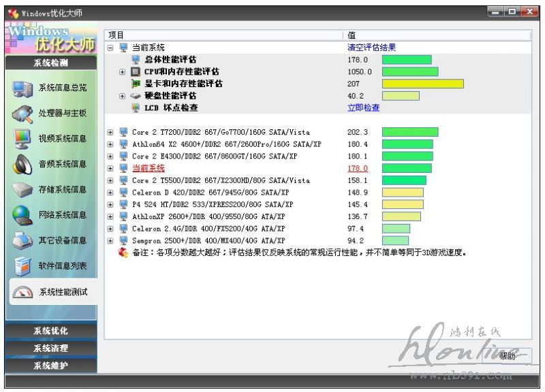Click the 202.3 score value
The height and width of the screenshot is (392, 545).
tap(358, 132)
